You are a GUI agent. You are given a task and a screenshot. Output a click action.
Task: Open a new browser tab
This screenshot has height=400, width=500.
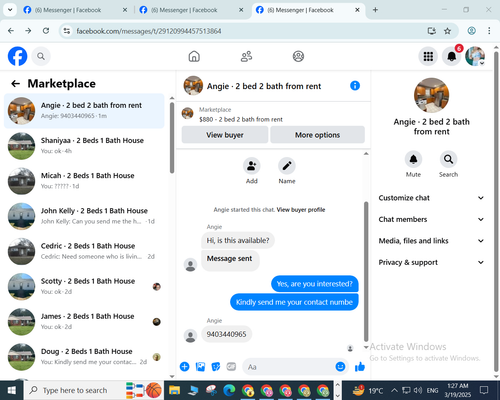375,10
